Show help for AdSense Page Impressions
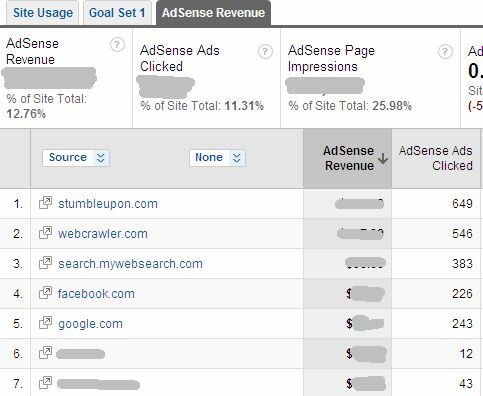The width and height of the screenshot is (483, 396). 445,52
